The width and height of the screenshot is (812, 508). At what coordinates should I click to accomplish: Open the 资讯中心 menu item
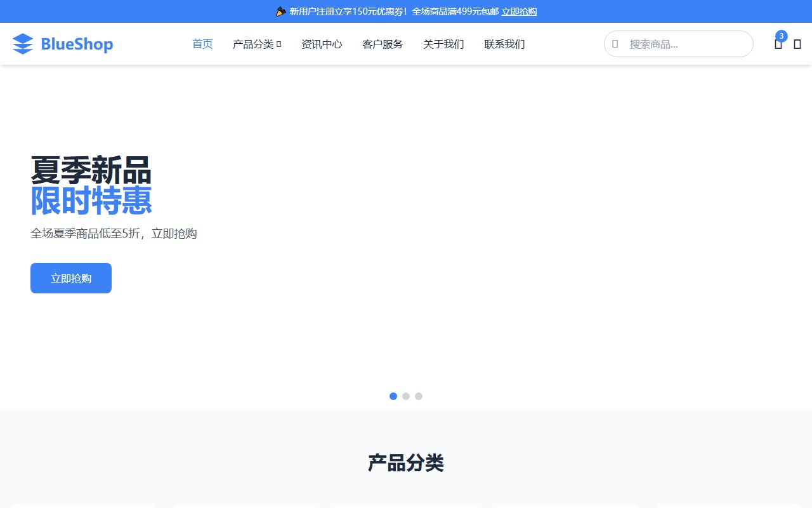click(322, 44)
